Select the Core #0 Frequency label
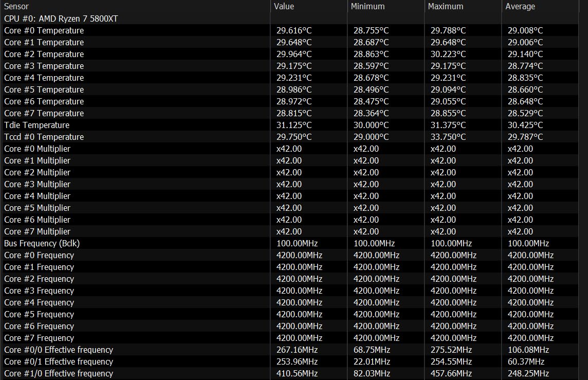 [x=39, y=255]
